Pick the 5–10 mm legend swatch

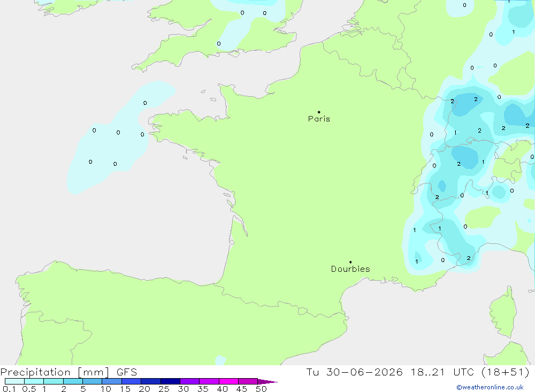coord(93,381)
